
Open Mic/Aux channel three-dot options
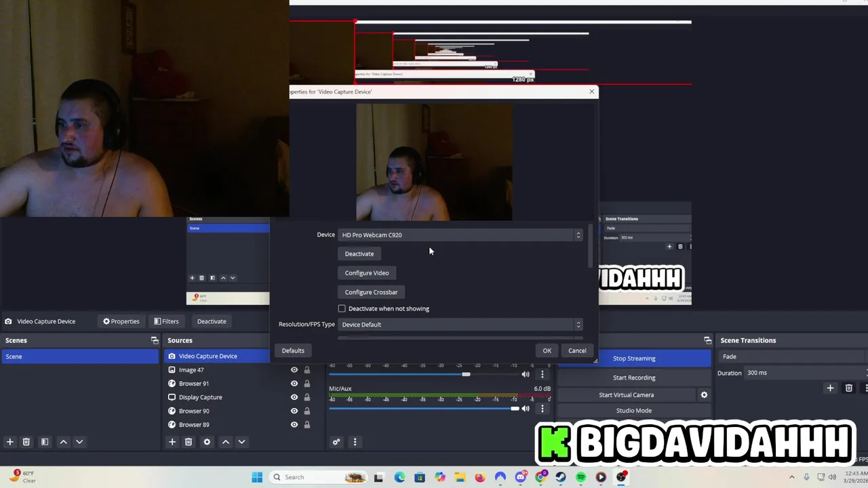[x=542, y=409]
